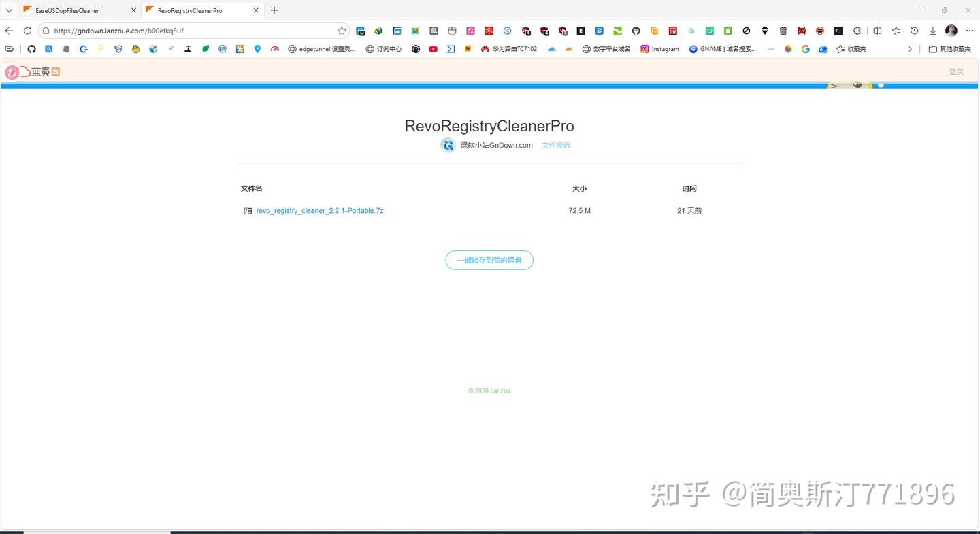Close the EaseUSDupFilesCleaner tab
Screen dimensions: 980x534
[x=133, y=10]
